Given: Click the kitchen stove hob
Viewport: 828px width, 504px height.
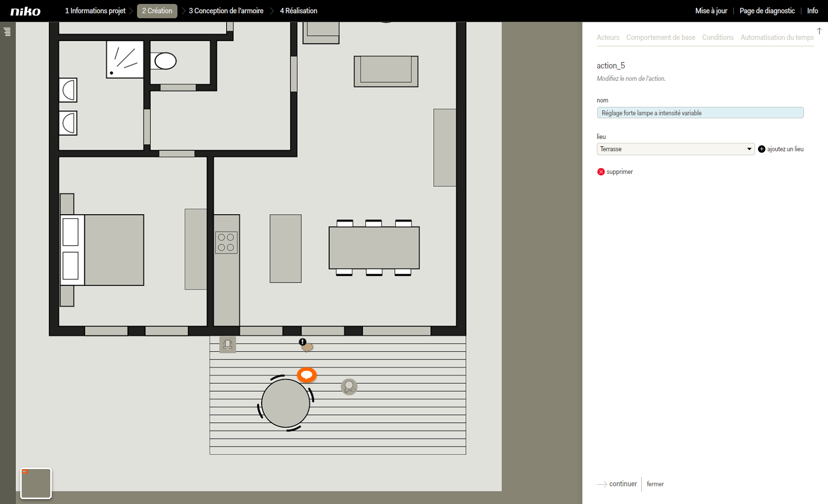Looking at the screenshot, I should click(226, 242).
